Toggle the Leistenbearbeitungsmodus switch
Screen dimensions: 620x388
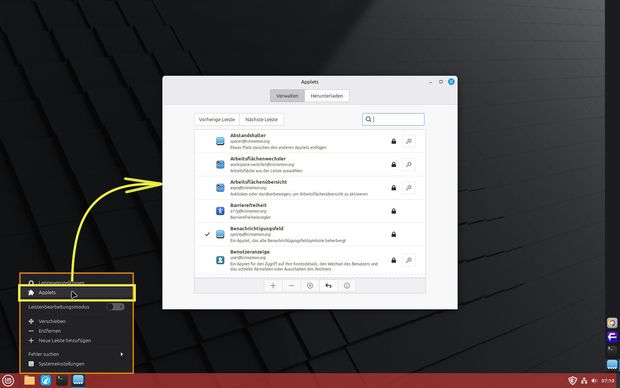115,307
